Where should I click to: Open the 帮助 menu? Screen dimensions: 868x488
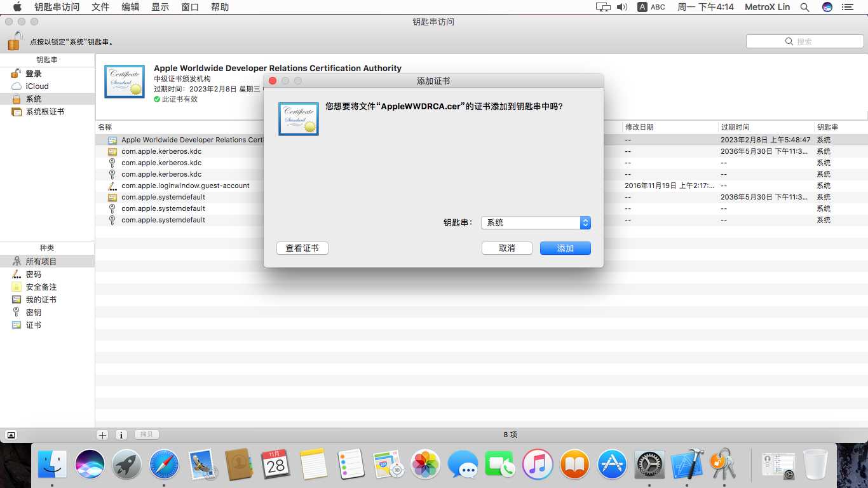tap(220, 7)
